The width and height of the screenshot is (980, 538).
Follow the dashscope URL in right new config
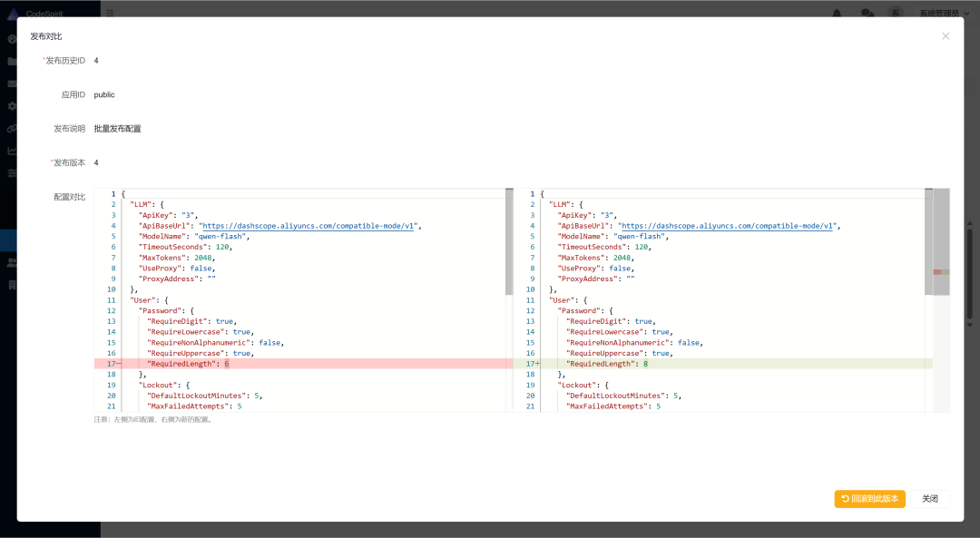[727, 226]
